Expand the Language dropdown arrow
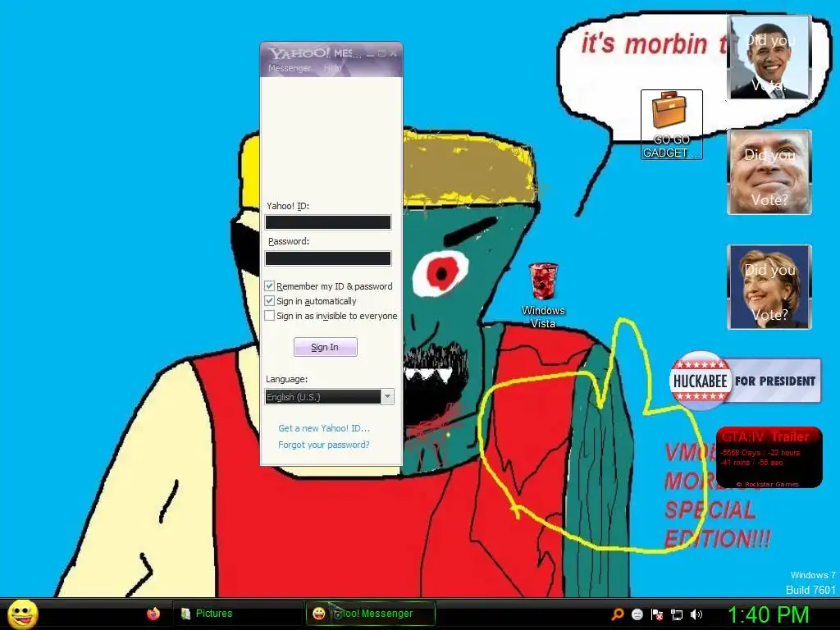Viewport: 840px width, 630px height. [x=387, y=397]
